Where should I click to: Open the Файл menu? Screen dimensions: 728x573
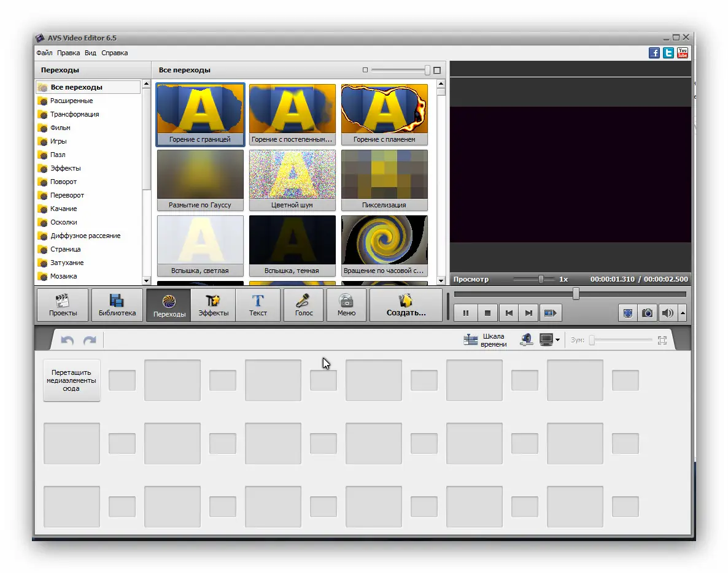[x=44, y=53]
